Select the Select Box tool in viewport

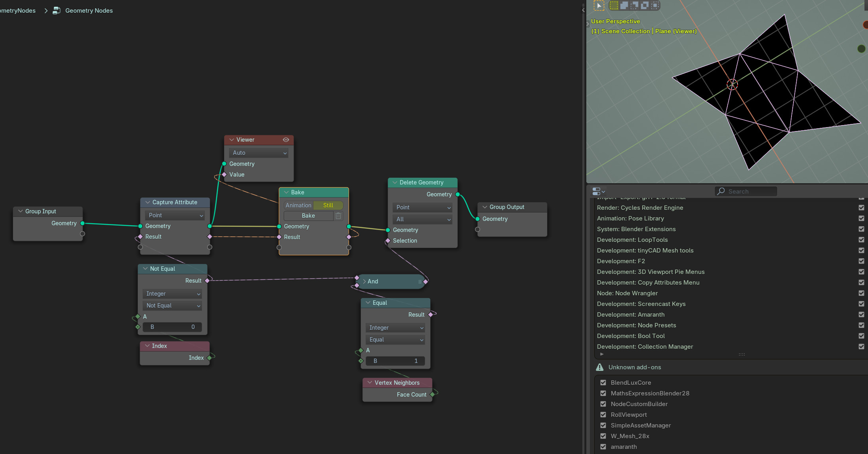[599, 6]
